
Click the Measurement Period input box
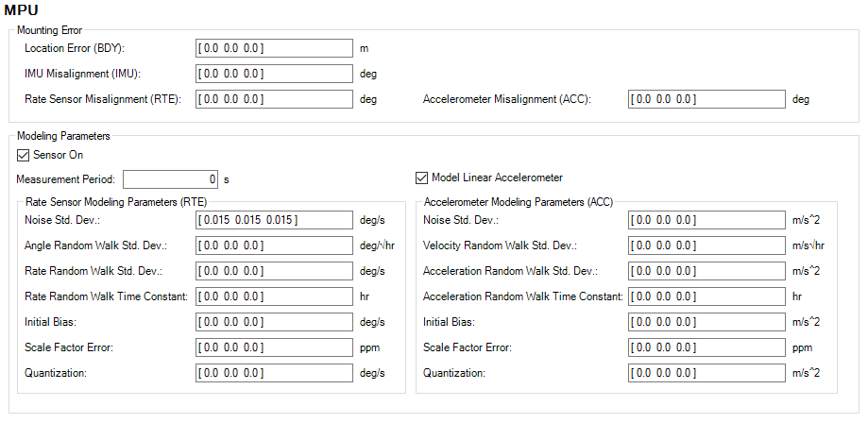pos(171,178)
